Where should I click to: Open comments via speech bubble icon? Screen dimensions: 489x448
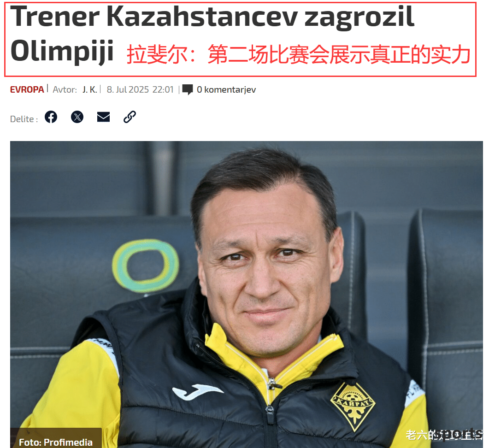tap(188, 90)
